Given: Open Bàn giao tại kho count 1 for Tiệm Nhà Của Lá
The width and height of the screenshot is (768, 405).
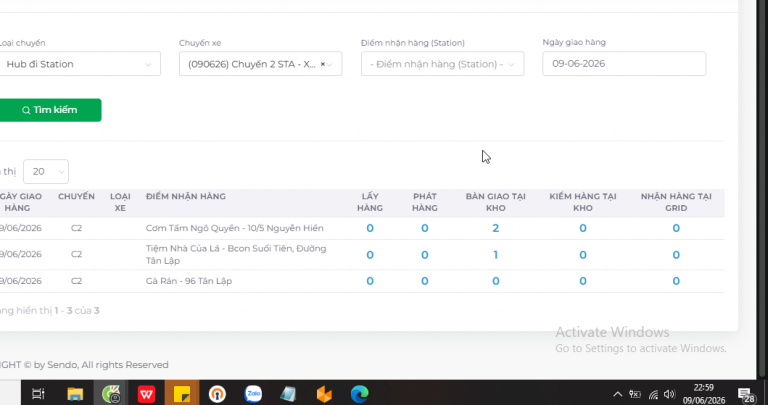Looking at the screenshot, I should tap(496, 255).
